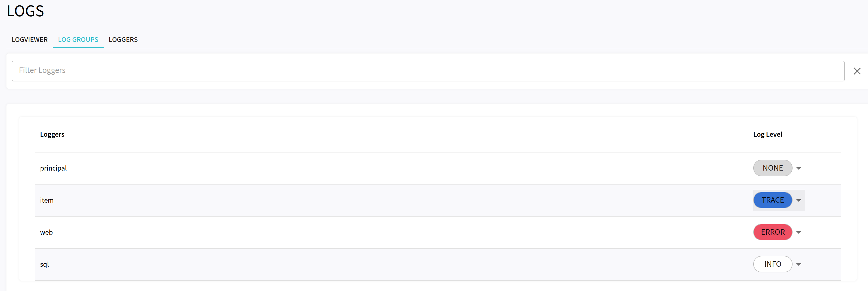Switch to the LOGVIEWER tab
Viewport: 868px width, 291px height.
30,39
